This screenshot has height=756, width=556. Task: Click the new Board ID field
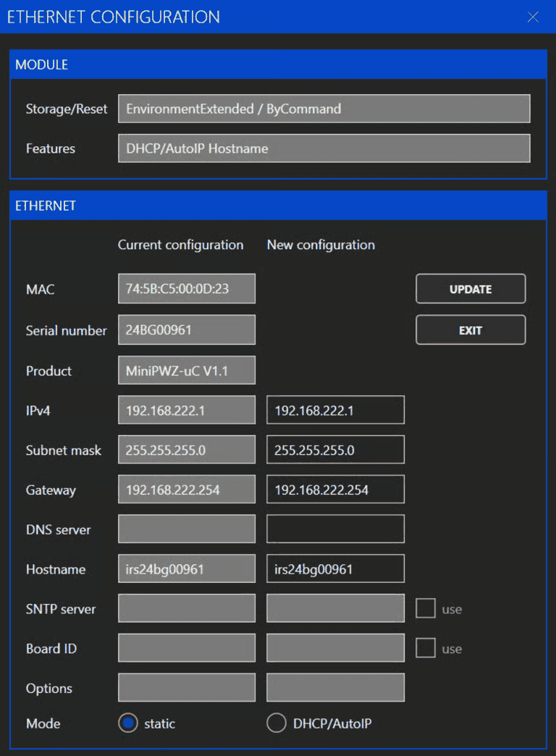(336, 648)
